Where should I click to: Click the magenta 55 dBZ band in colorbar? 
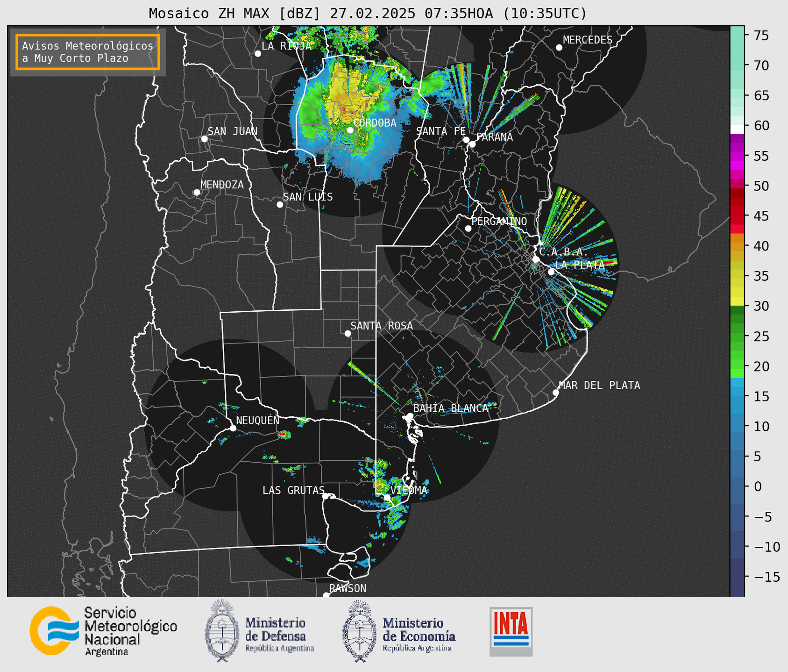click(737, 156)
